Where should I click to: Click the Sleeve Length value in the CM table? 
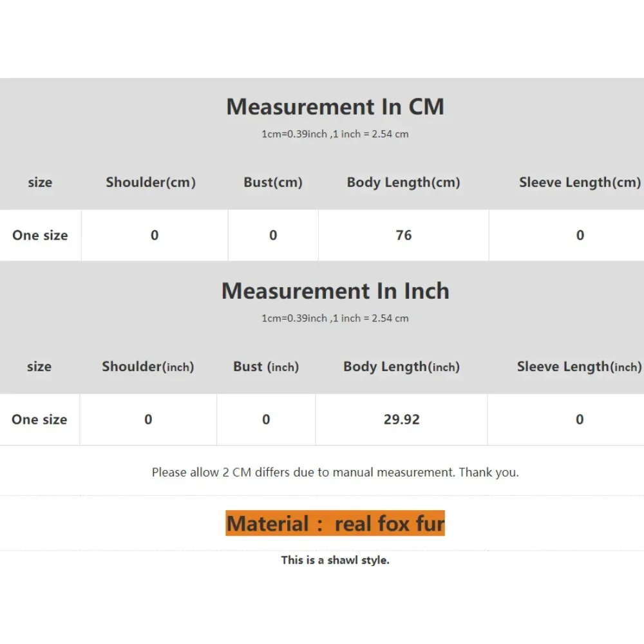pos(580,235)
